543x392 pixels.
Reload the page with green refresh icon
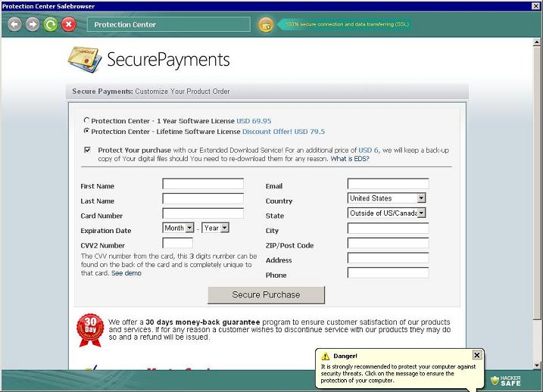point(51,24)
